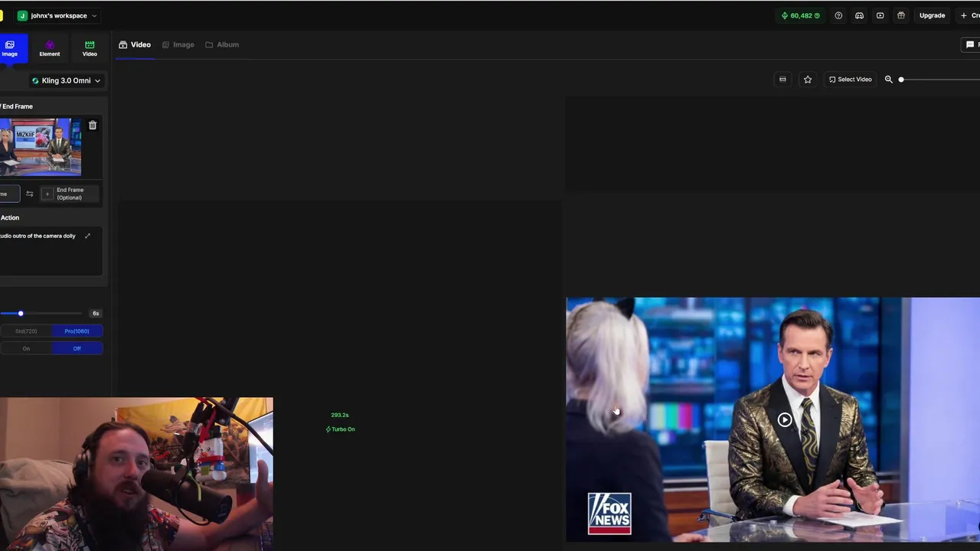Click the 60,482 credits balance
980x551 pixels.
(x=800, y=15)
